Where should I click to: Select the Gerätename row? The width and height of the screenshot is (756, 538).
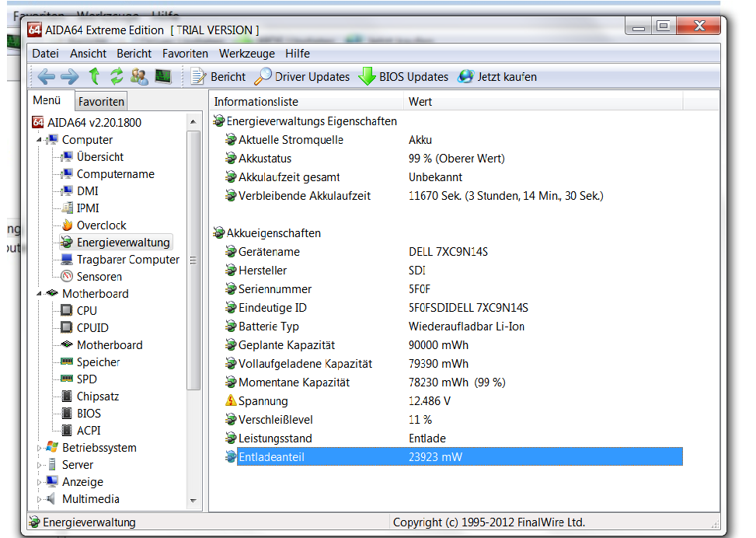pyautogui.click(x=453, y=252)
